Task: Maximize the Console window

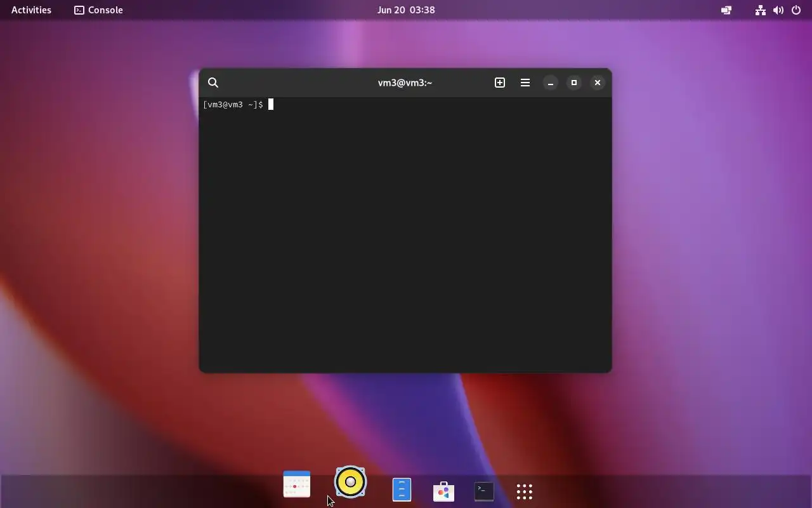Action: (574, 83)
